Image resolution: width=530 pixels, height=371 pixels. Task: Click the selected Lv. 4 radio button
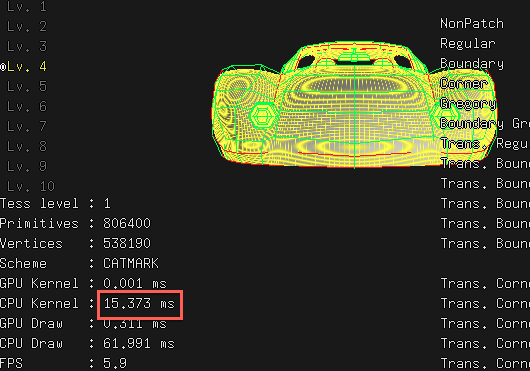click(24, 67)
